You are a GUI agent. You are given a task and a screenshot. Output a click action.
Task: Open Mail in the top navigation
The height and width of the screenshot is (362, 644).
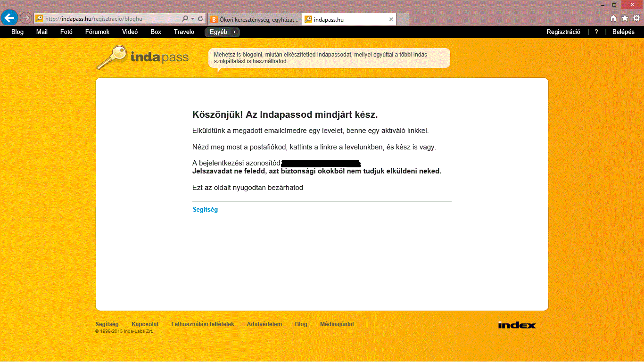[x=42, y=32]
